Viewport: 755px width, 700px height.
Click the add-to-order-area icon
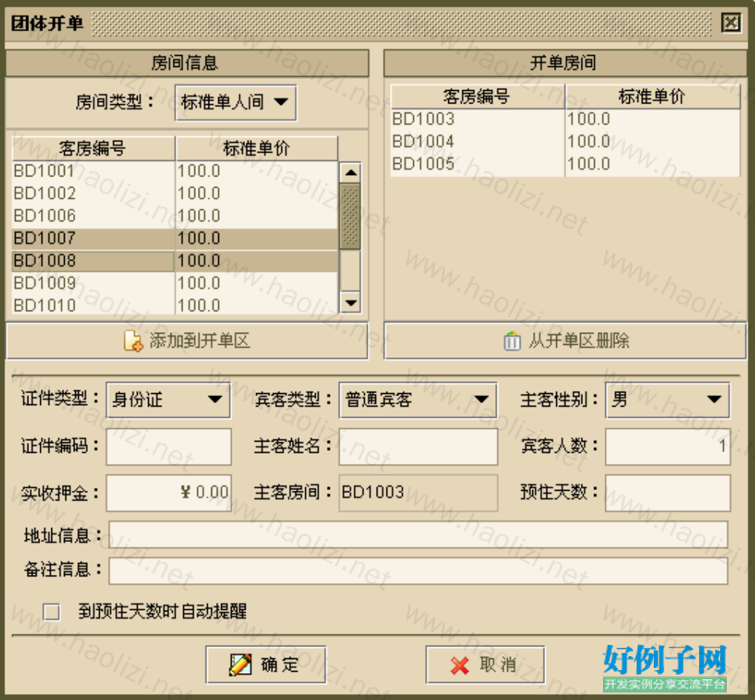click(133, 341)
